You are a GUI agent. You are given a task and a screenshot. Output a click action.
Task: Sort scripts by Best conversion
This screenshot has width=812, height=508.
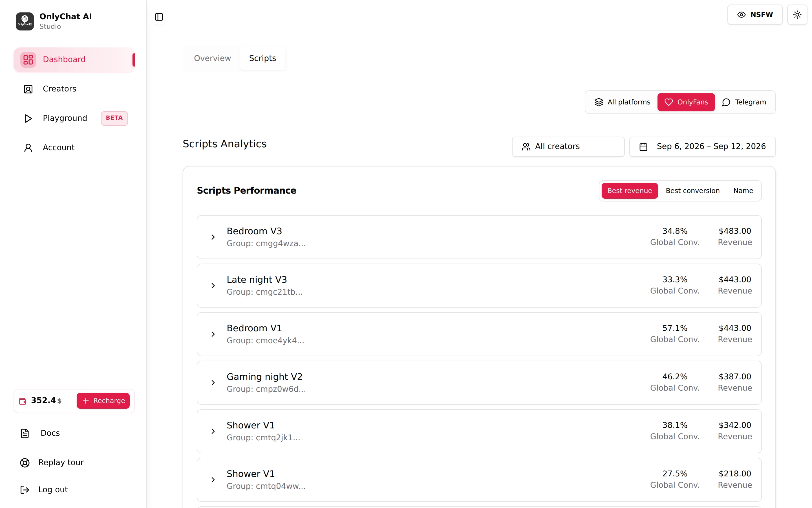(692, 191)
